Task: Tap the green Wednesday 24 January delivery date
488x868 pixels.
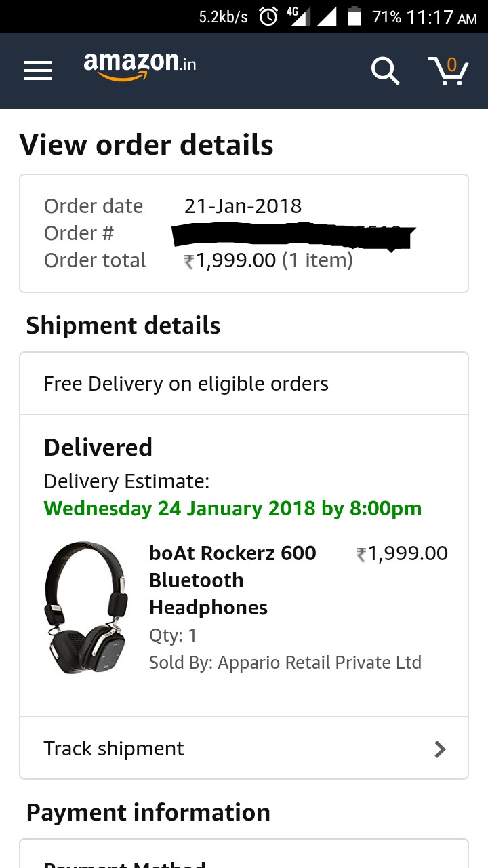Action: pos(232,509)
